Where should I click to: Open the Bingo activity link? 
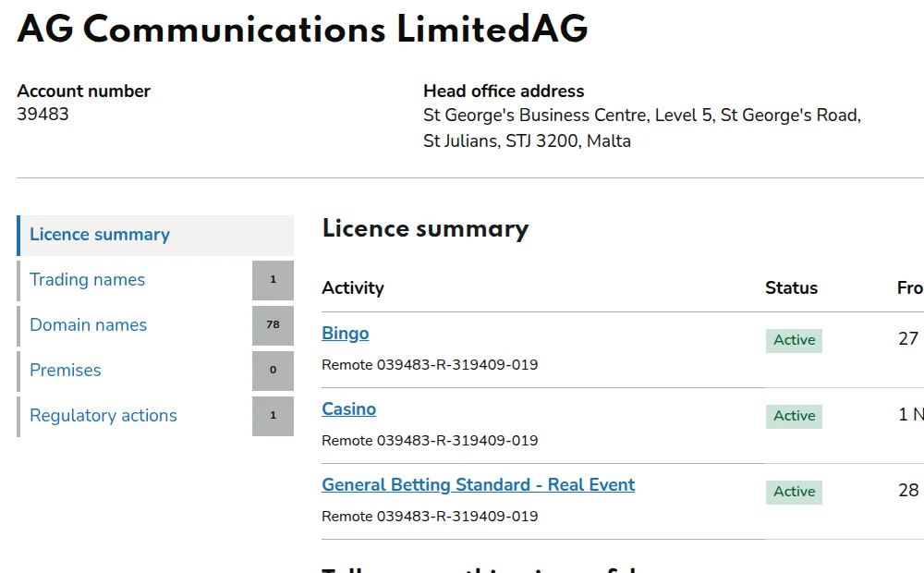click(346, 333)
